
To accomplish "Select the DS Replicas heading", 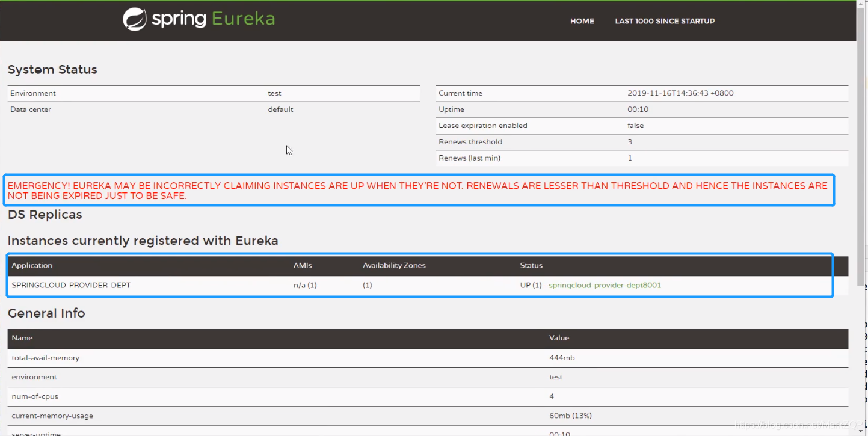I will pos(45,215).
